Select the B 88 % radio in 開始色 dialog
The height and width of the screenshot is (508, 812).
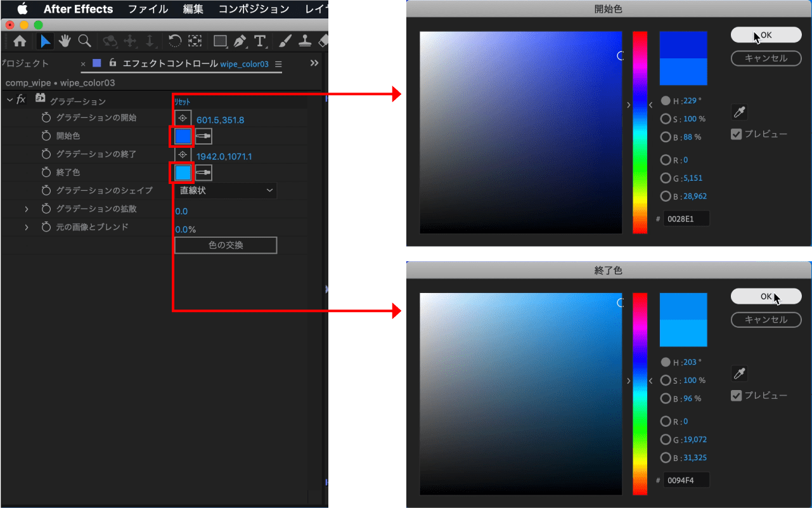point(665,137)
